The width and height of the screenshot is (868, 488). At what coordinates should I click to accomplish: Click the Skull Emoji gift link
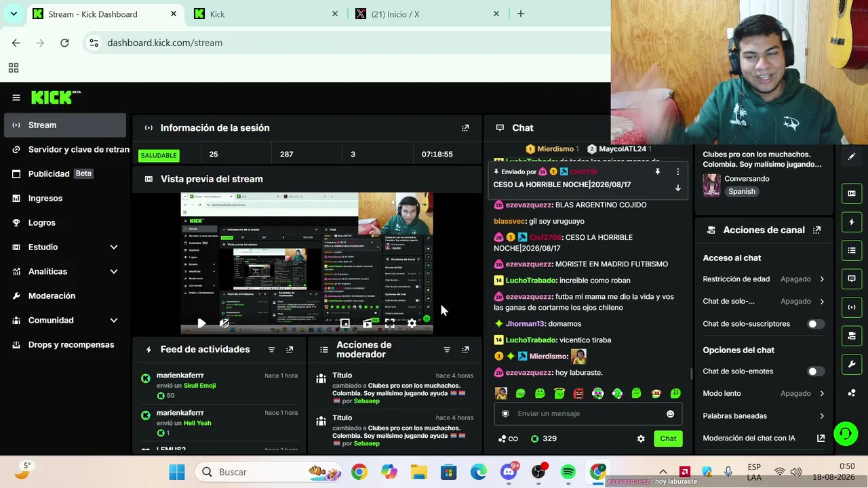[x=199, y=386]
